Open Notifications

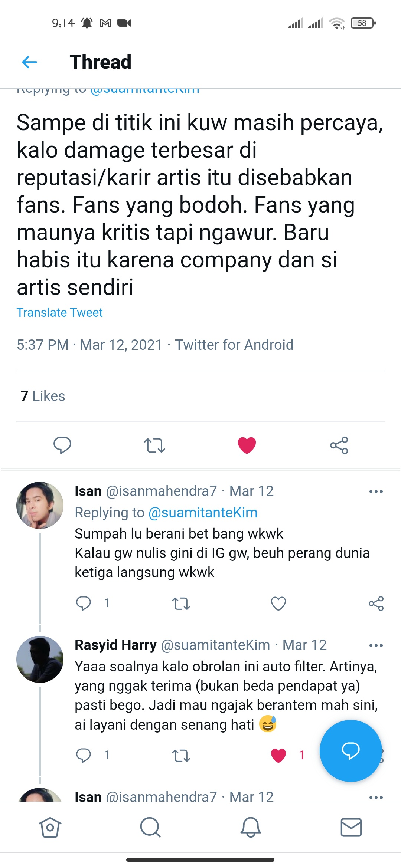point(251,826)
